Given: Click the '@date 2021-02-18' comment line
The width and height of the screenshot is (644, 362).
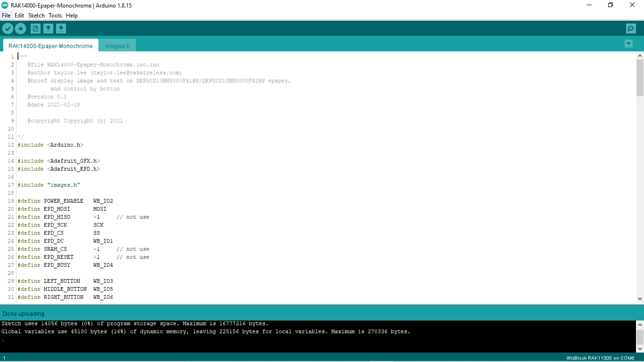Looking at the screenshot, I should [53, 105].
